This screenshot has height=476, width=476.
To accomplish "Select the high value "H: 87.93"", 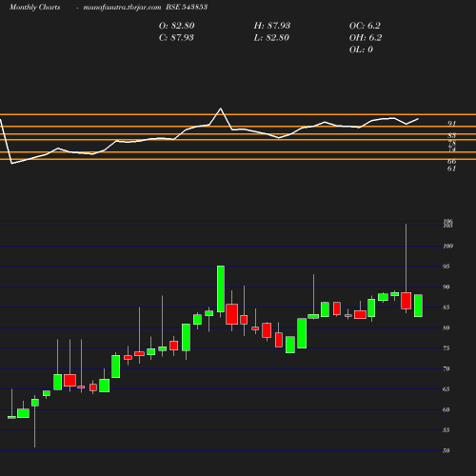I will click(272, 26).
